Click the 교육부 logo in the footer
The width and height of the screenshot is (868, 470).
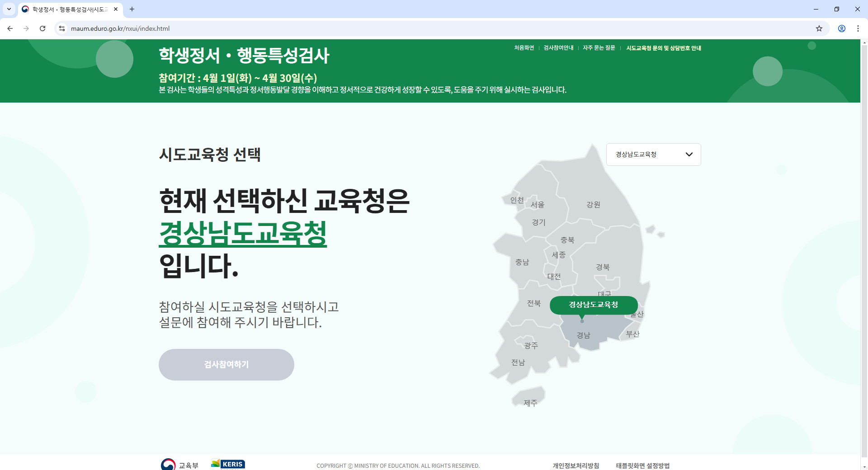[179, 465]
